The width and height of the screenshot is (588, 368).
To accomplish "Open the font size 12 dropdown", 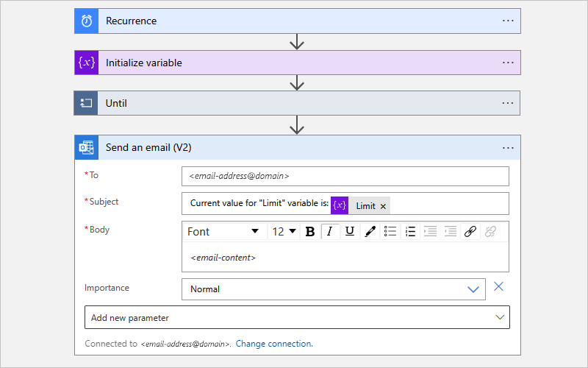I will (284, 231).
